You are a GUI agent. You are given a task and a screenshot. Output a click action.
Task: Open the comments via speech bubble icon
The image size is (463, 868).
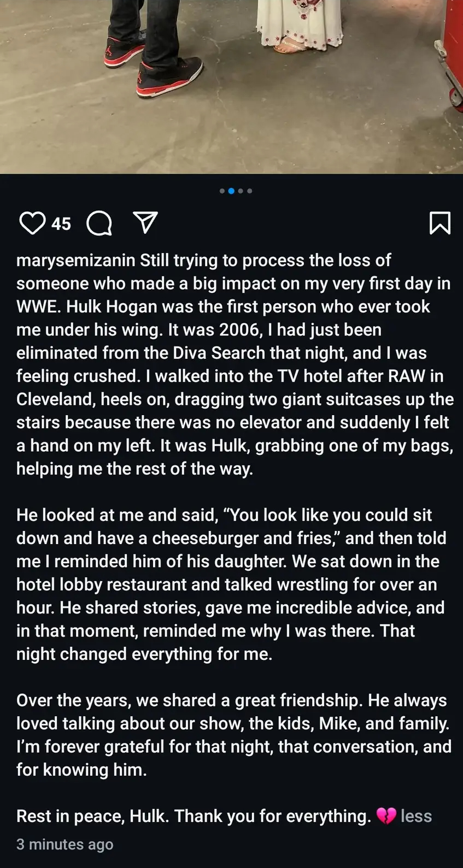(99, 223)
